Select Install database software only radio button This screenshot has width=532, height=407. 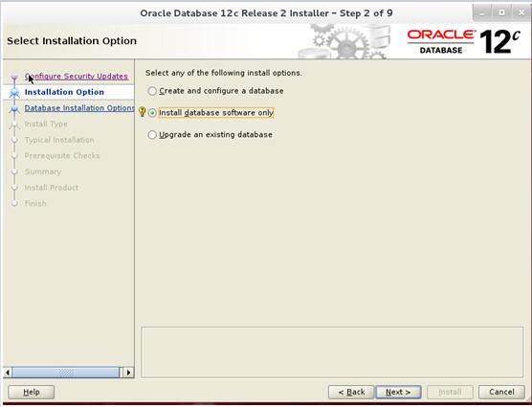[152, 113]
